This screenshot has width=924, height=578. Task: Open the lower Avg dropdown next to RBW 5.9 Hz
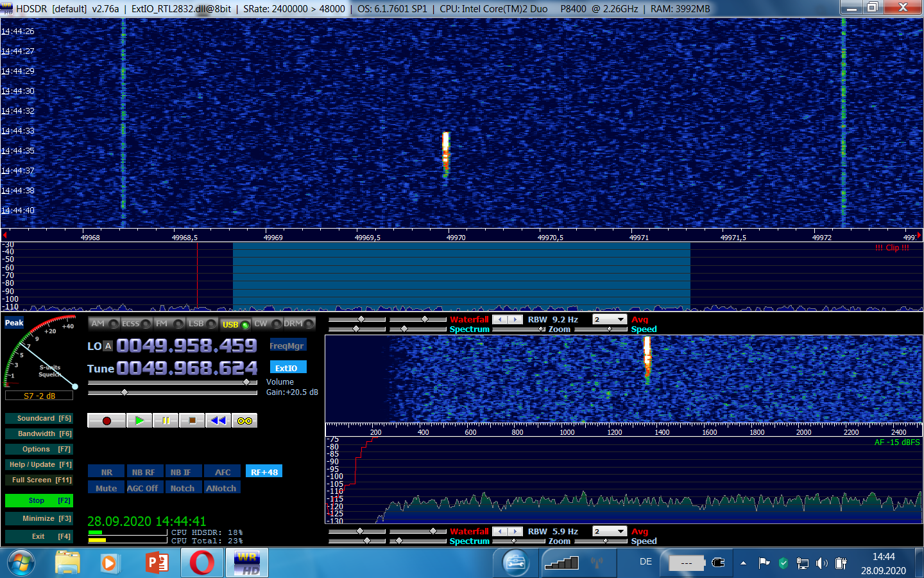[x=610, y=531]
